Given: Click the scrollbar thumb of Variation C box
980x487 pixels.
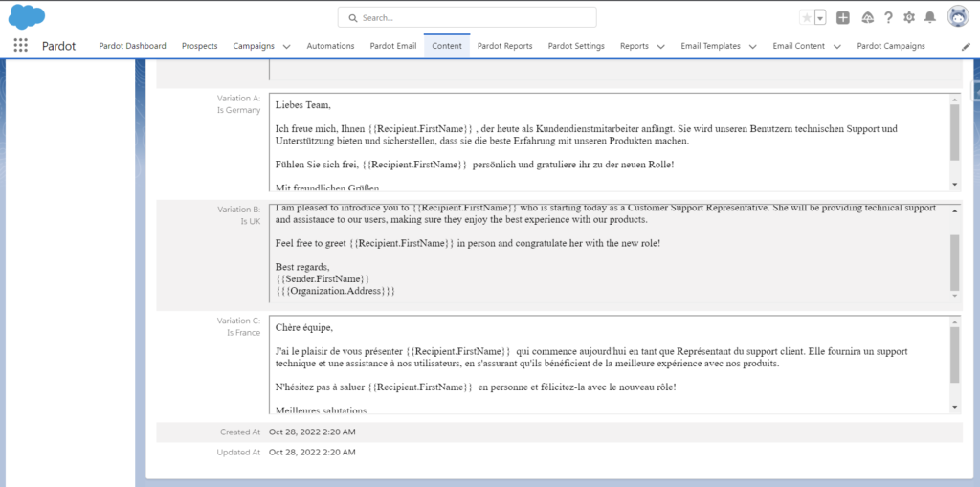Looking at the screenshot, I should tap(954, 355).
